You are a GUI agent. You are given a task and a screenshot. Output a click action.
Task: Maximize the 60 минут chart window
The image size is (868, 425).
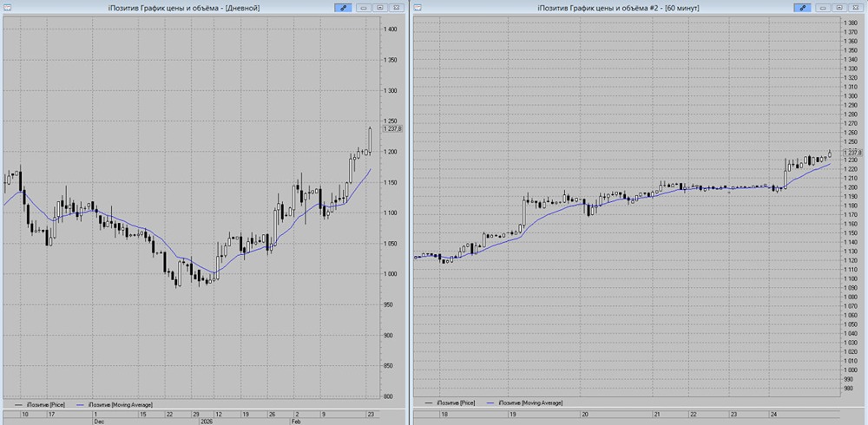click(840, 8)
